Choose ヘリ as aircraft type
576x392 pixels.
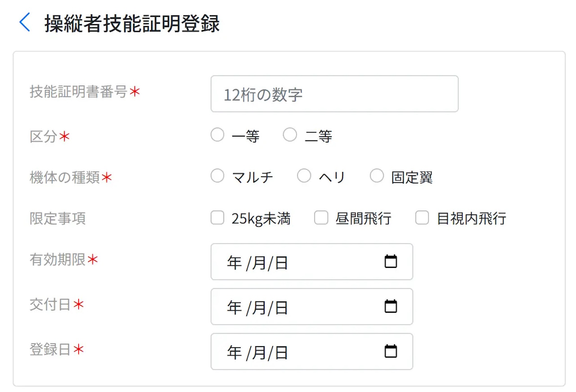[x=304, y=176]
